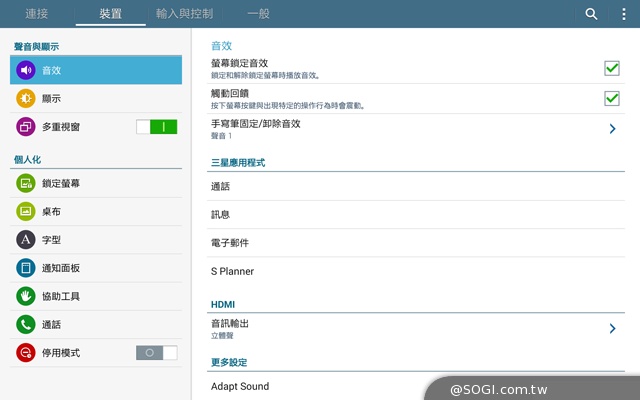Enable the 停用模式 blocking mode switch
Image resolution: width=640 pixels, height=400 pixels.
click(x=157, y=353)
